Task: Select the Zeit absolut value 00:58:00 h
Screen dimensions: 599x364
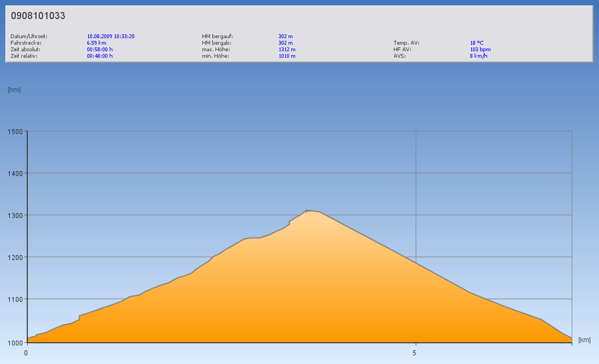Action: (x=100, y=50)
